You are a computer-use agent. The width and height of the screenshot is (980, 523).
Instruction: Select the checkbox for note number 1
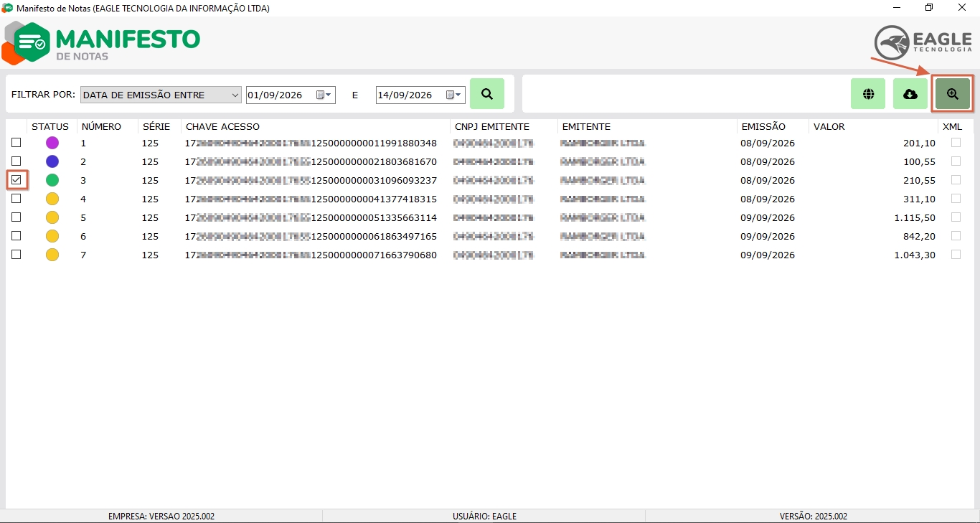pos(17,143)
